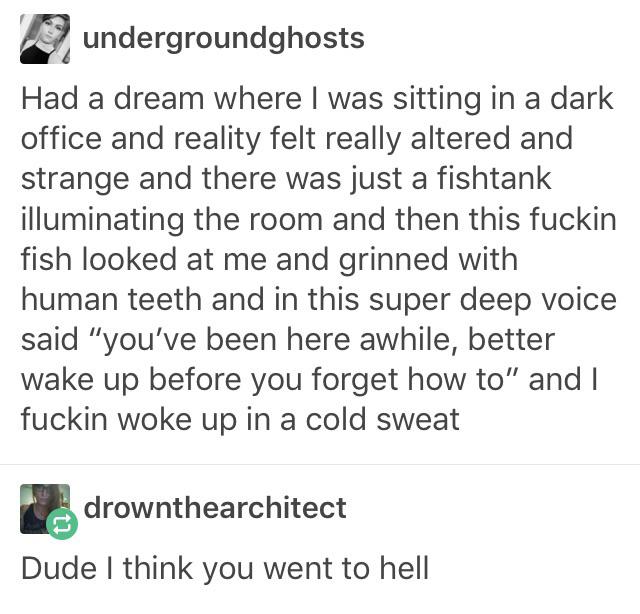This screenshot has width=640, height=614.
Task: Click the words 'human teeth' in the post
Action: (x=111, y=299)
